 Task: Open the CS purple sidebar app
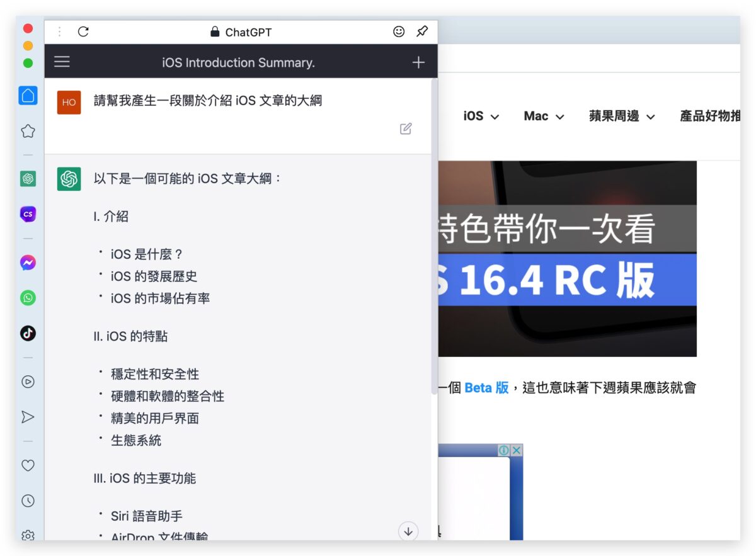pos(28,214)
